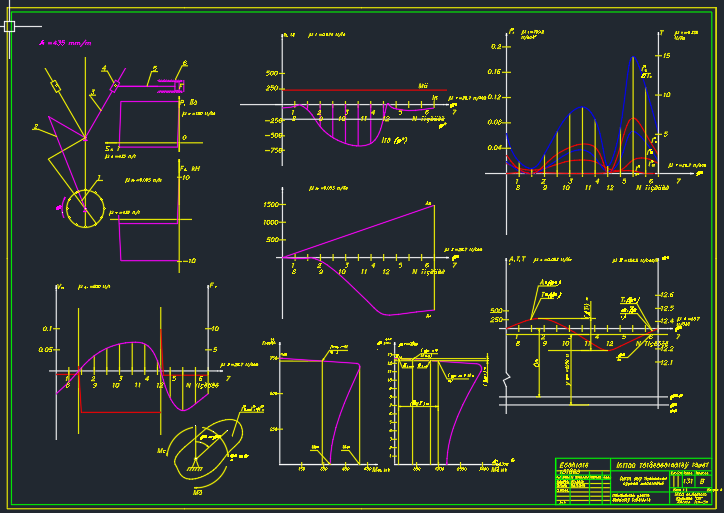This screenshot has width=724, height=513.
Task: Click the "A,T,T" axis label
Action: tap(517, 260)
